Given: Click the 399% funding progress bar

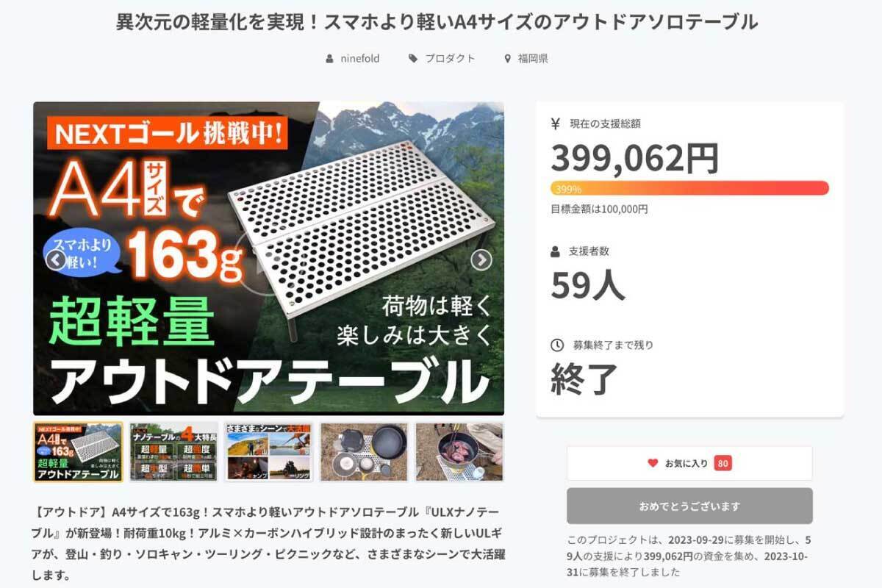Looking at the screenshot, I should click(689, 188).
